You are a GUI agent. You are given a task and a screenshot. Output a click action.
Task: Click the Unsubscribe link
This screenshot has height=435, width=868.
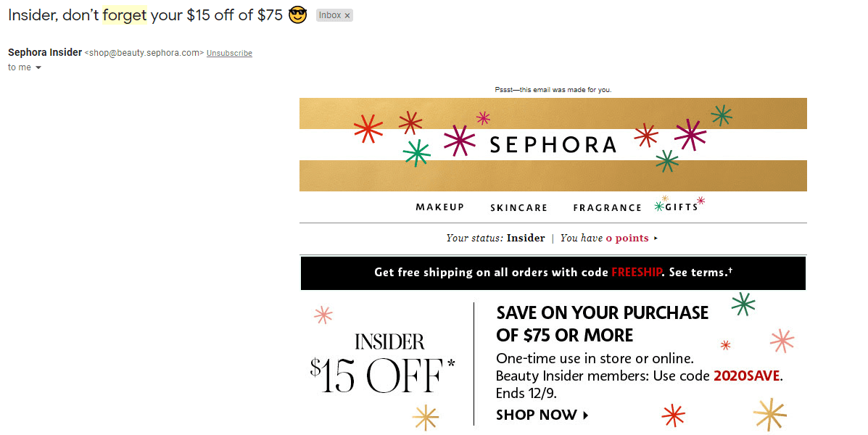[229, 53]
